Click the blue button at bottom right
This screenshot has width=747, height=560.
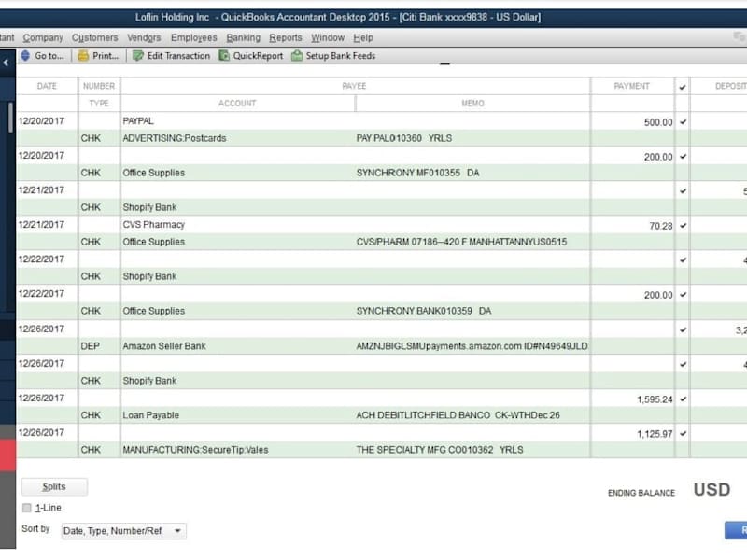[736, 530]
